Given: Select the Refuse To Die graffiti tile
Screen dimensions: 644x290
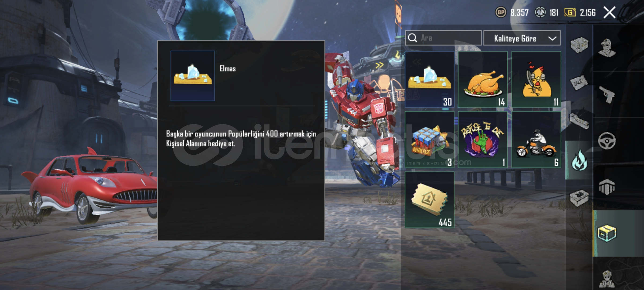Looking at the screenshot, I should coord(483,140).
